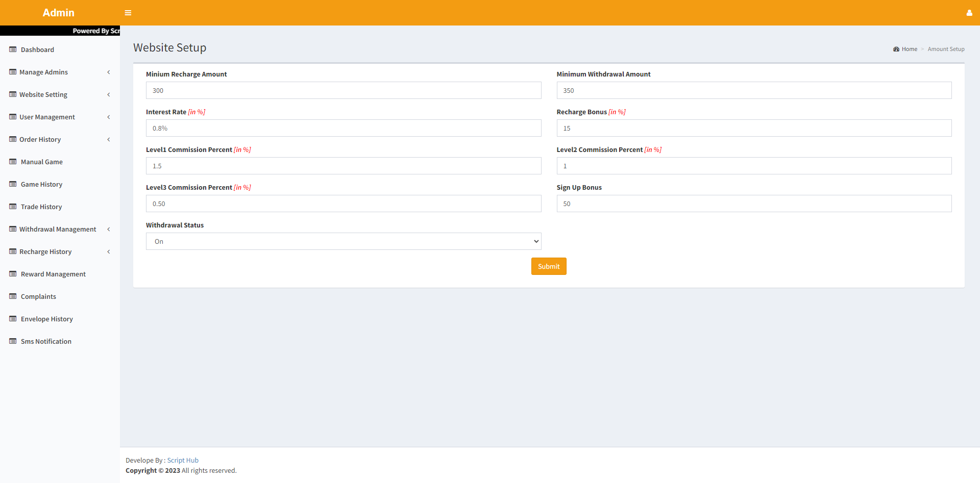Click the Home breadcrumb dashboard icon
Viewport: 980px width, 483px height.
(896, 49)
